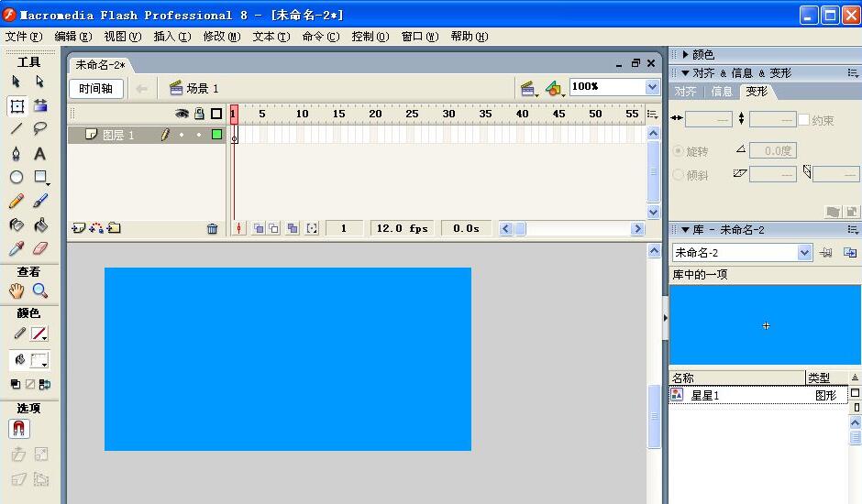Toggle the Snap to Objects magnet option

click(18, 429)
